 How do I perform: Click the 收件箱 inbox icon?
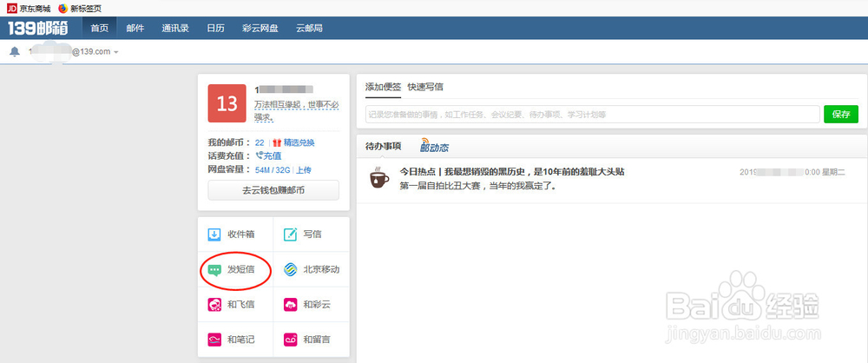pyautogui.click(x=214, y=234)
